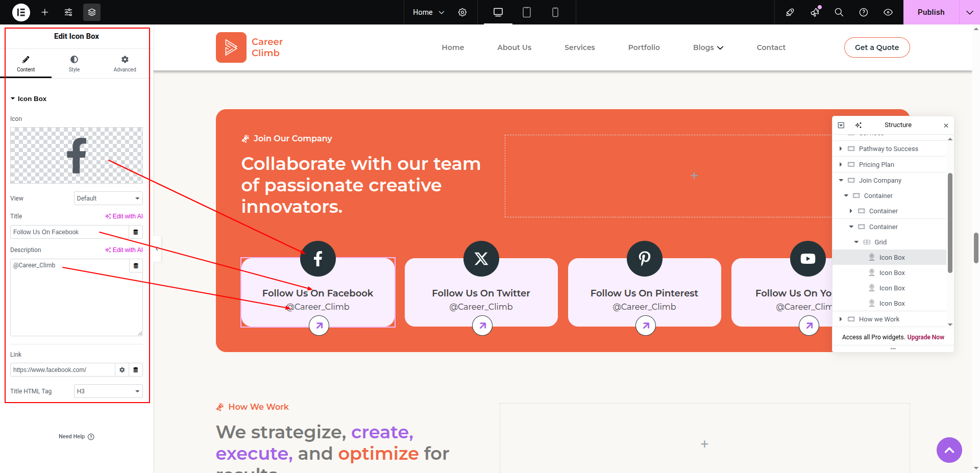
Task: Expand Pathway to Success in Structure
Action: (841, 149)
